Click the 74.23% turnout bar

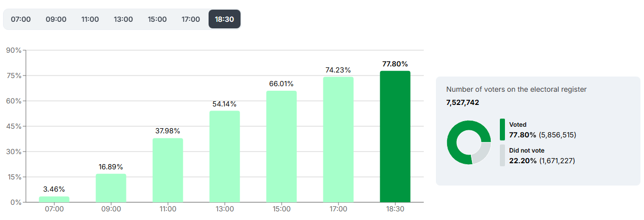click(338, 139)
